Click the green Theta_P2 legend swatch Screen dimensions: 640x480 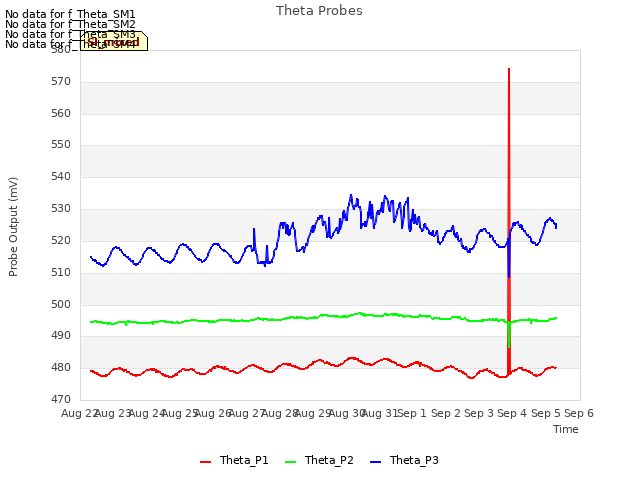(290, 462)
